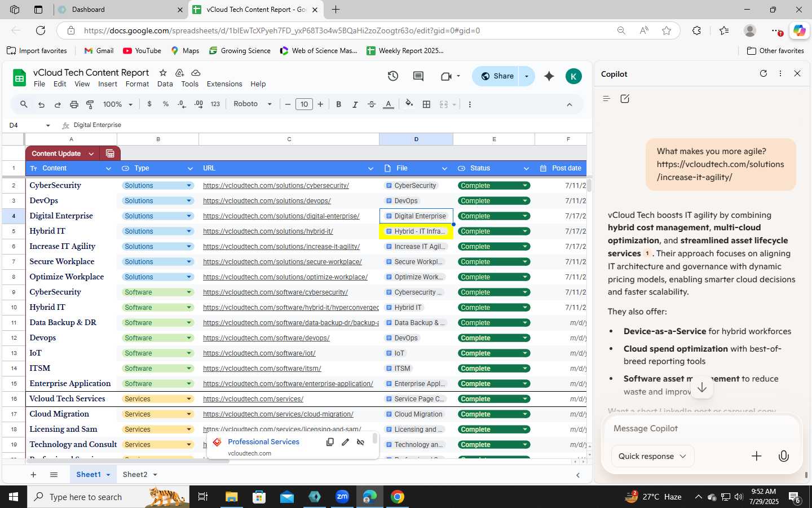Open zoom level 100% dropdown
Screen dimensions: 812x508
(x=118, y=104)
